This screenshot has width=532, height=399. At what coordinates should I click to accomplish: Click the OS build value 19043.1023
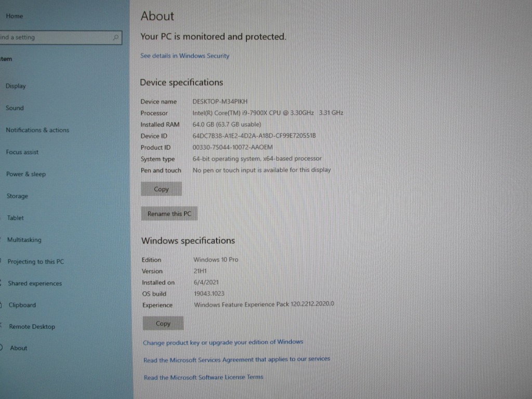(209, 294)
